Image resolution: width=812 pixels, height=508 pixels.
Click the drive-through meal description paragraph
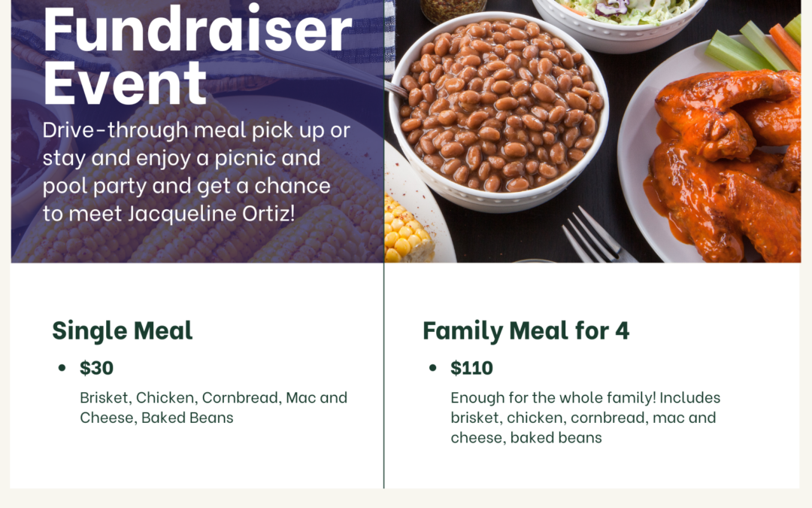(195, 172)
